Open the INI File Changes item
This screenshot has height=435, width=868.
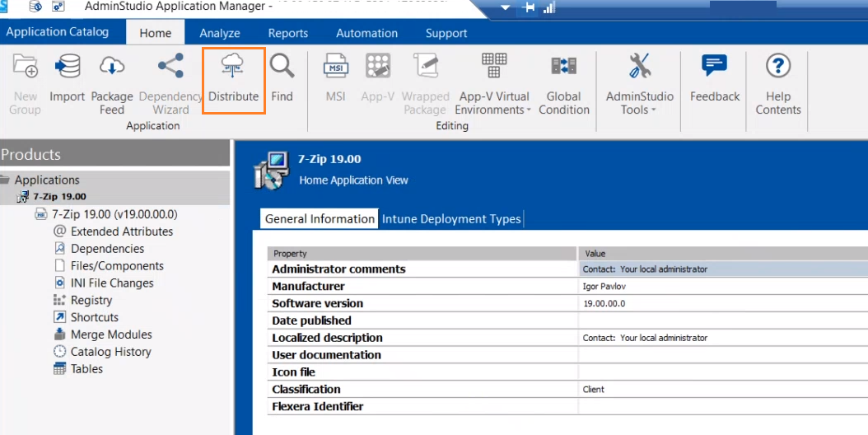point(112,283)
